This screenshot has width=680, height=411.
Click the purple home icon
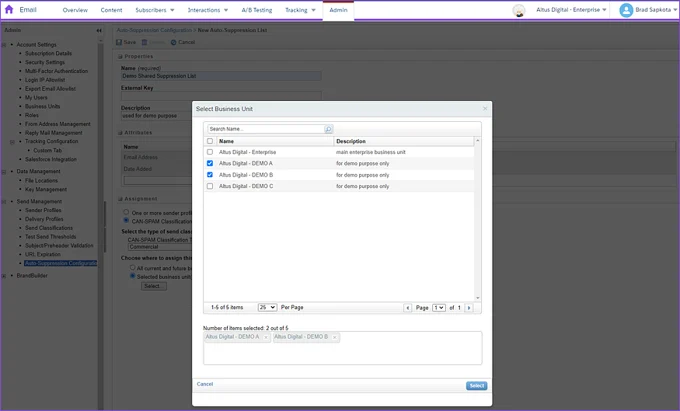(x=9, y=10)
